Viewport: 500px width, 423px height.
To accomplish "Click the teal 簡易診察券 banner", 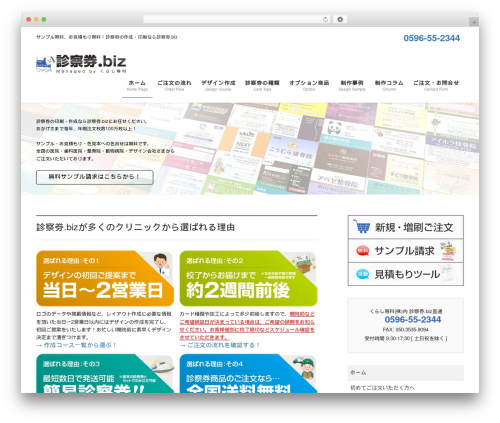I will click(x=105, y=373).
